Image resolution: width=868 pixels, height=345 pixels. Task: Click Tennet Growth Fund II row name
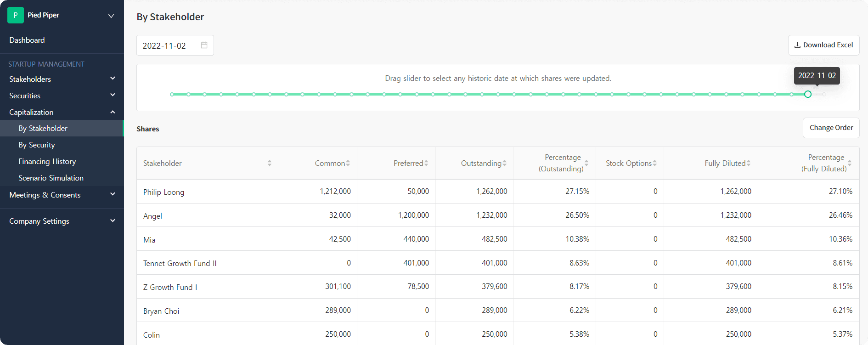pyautogui.click(x=180, y=263)
